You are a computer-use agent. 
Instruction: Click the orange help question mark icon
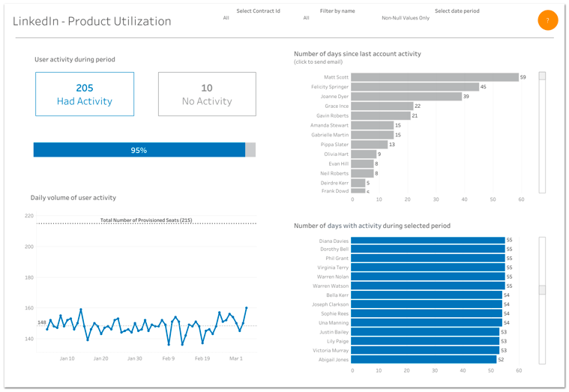tap(547, 20)
